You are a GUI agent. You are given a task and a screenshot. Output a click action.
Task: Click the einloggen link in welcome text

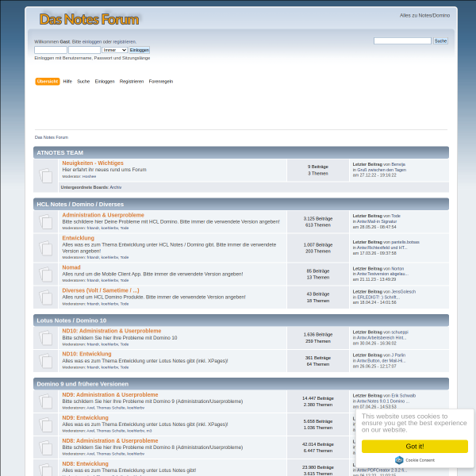(92, 42)
